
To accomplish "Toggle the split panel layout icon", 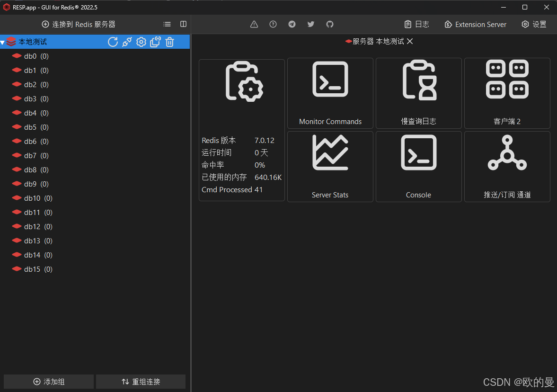I will tap(183, 24).
